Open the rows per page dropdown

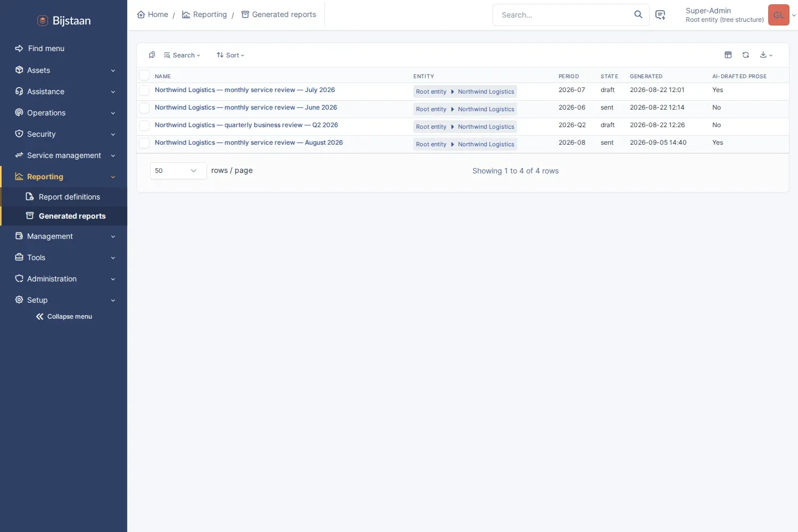178,171
